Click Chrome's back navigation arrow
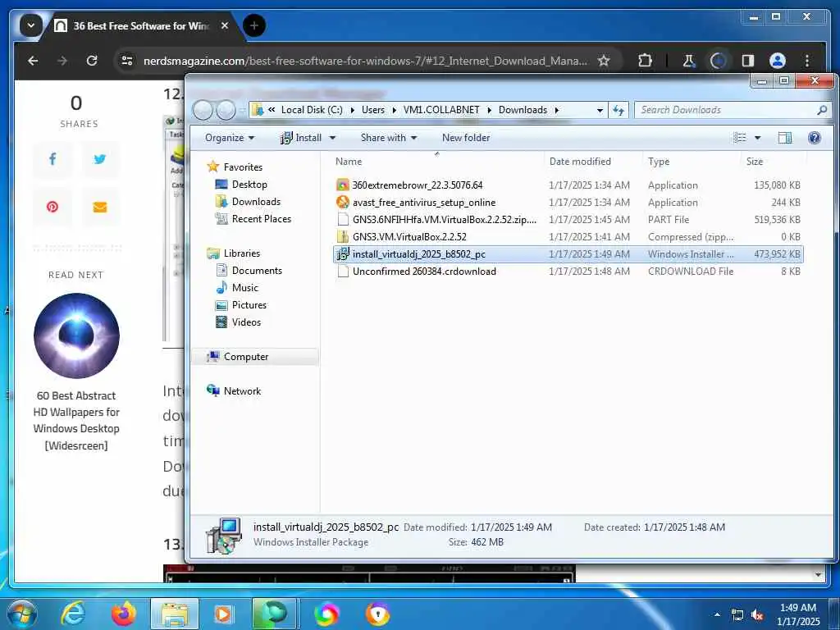Image resolution: width=840 pixels, height=630 pixels. 33,61
